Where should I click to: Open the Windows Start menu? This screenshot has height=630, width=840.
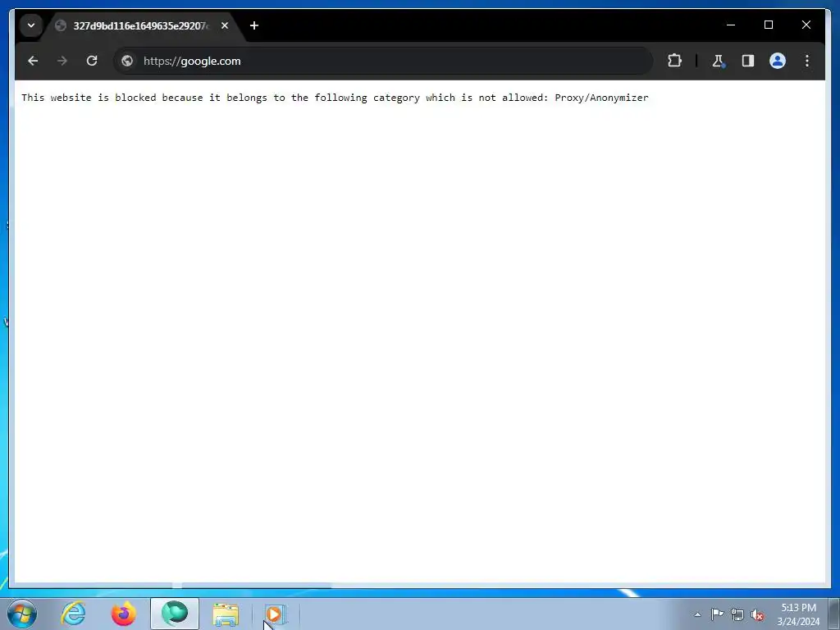22,614
